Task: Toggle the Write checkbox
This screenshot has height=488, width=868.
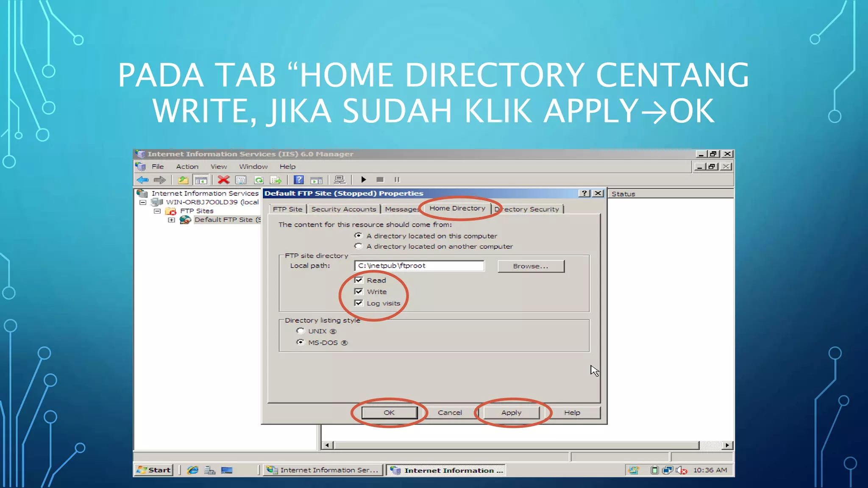Action: [x=359, y=291]
